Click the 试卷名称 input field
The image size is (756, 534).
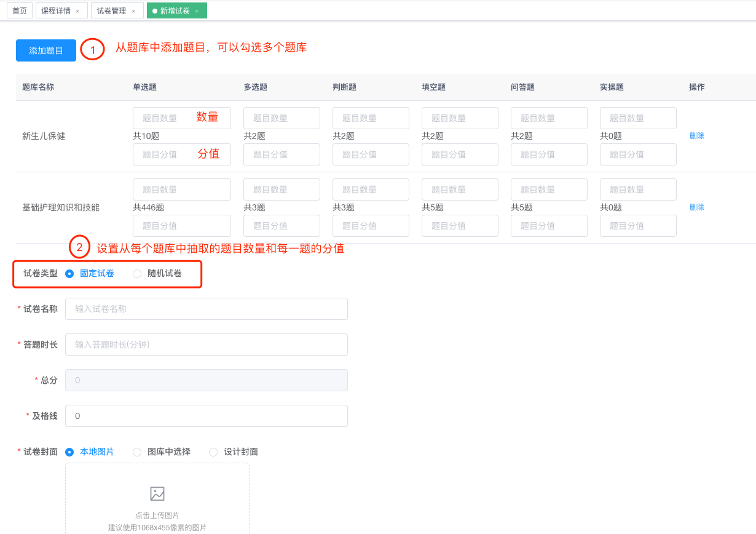coord(206,309)
